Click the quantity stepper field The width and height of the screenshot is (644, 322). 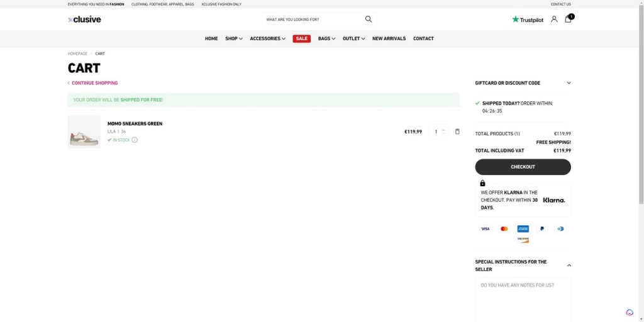coord(436,131)
